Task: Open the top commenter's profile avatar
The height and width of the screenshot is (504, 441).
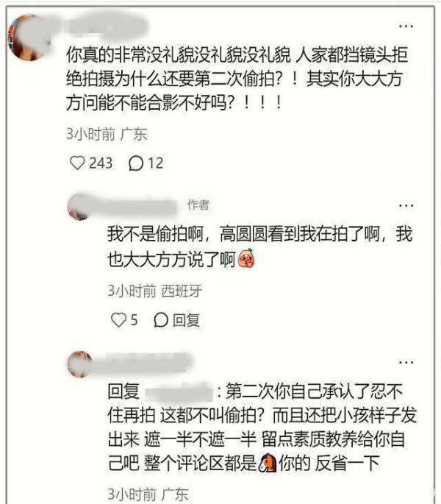Action: click(x=29, y=38)
